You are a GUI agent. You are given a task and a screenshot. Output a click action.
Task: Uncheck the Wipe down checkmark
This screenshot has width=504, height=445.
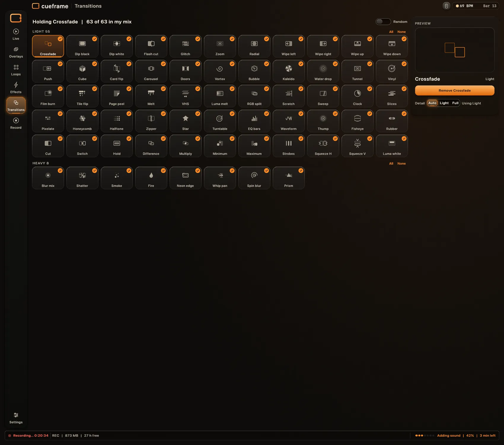tap(404, 39)
